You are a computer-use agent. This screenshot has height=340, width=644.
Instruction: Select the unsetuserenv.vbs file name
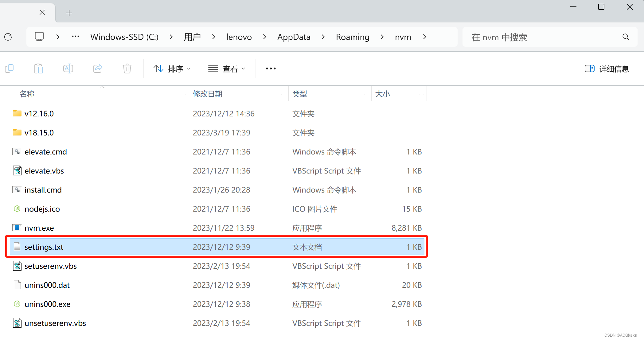tap(55, 323)
